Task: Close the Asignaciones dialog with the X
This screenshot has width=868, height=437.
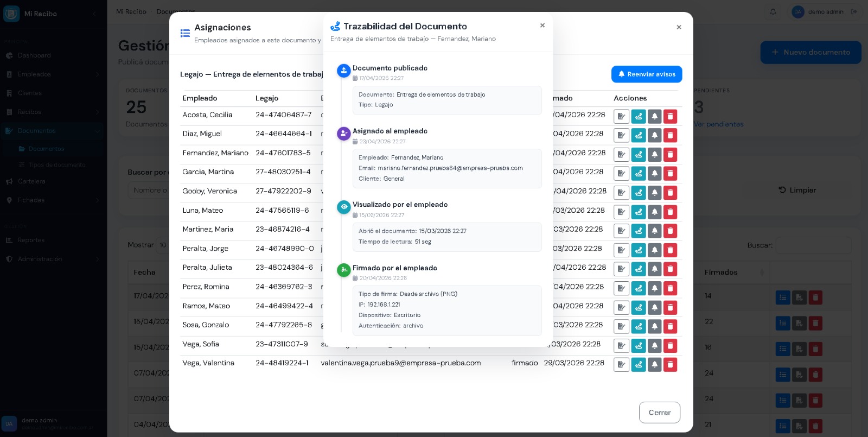Action: tap(679, 27)
